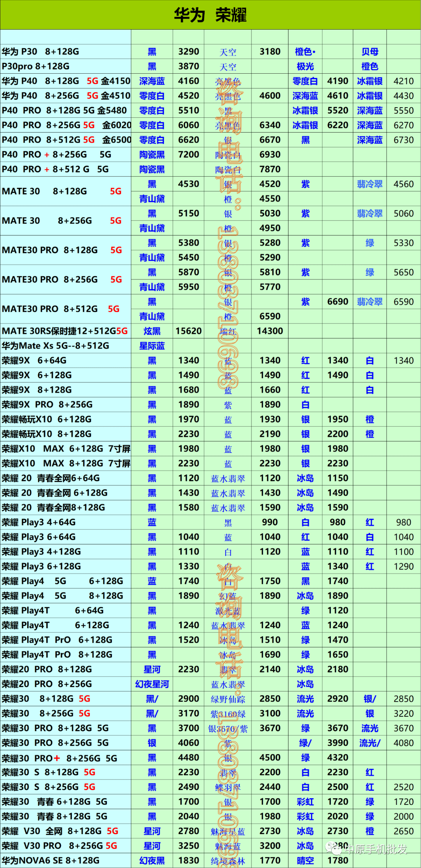Click price 4210 in P40 8+128G row
This screenshot has width=421, height=868.
tap(403, 81)
